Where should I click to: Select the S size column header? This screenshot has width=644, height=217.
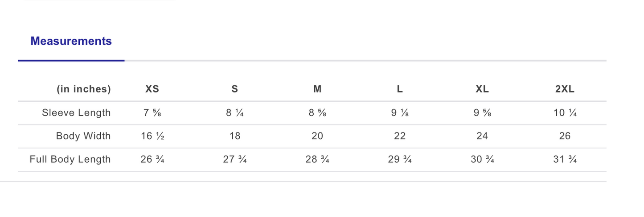tap(235, 89)
